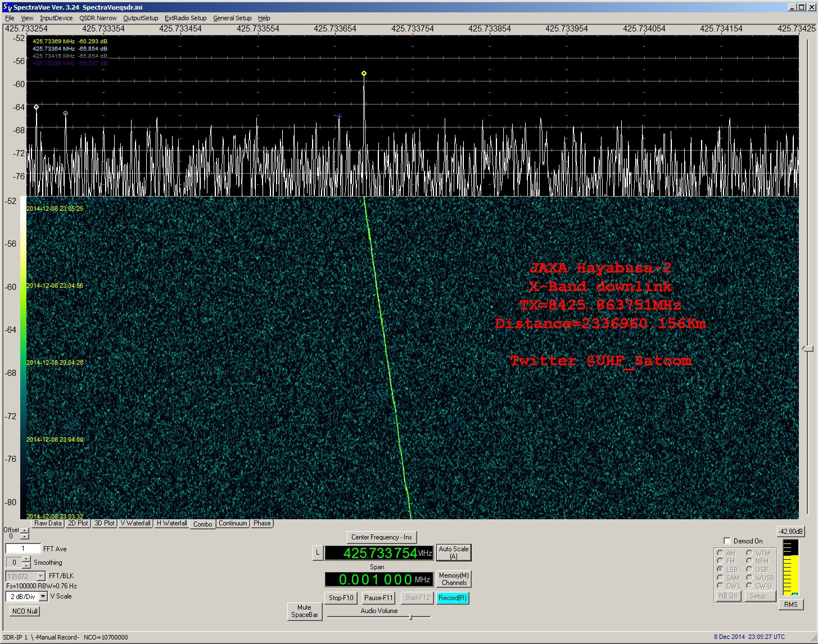
Task: Switch to the V Waterfall tab
Action: (135, 523)
